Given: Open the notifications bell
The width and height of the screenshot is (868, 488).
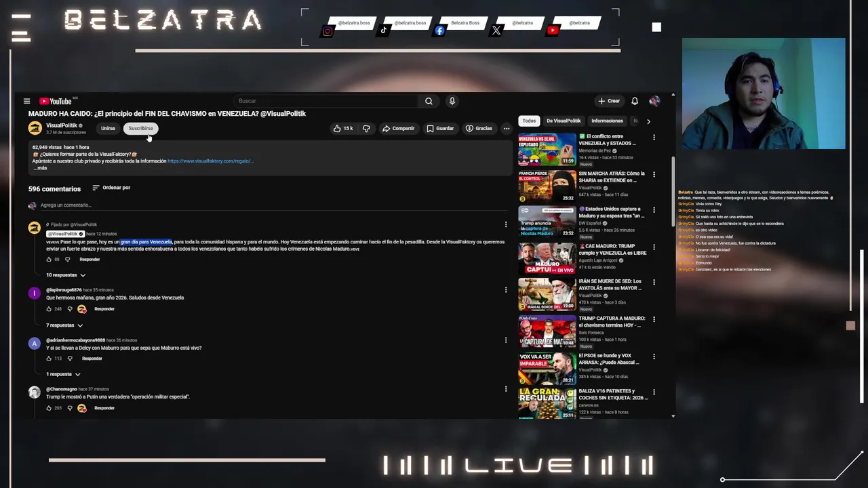Looking at the screenshot, I should coord(635,101).
